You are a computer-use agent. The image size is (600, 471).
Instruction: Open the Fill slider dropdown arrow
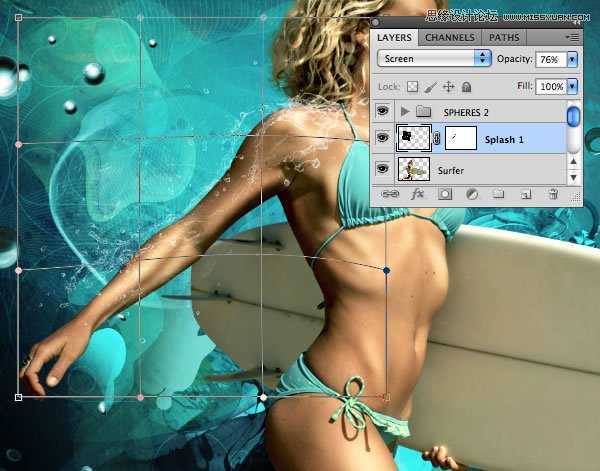click(x=572, y=87)
